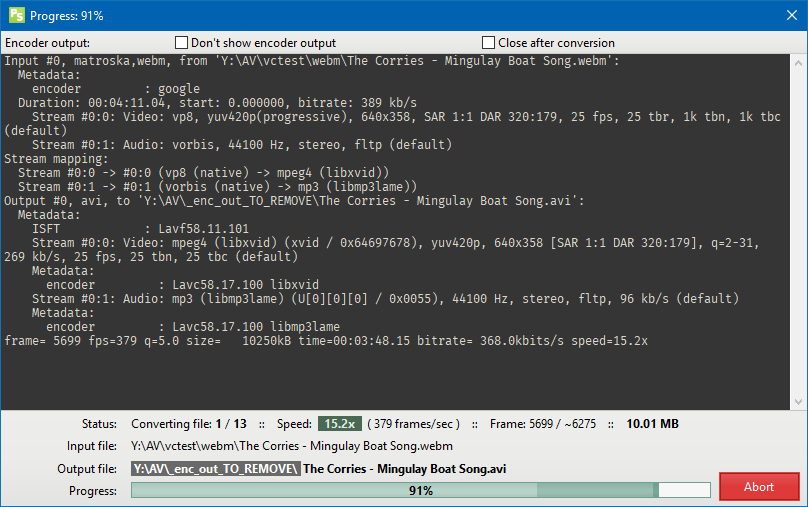This screenshot has width=808, height=507.
Task: Click the last log line starting "frame= 5699"
Action: 326,341
